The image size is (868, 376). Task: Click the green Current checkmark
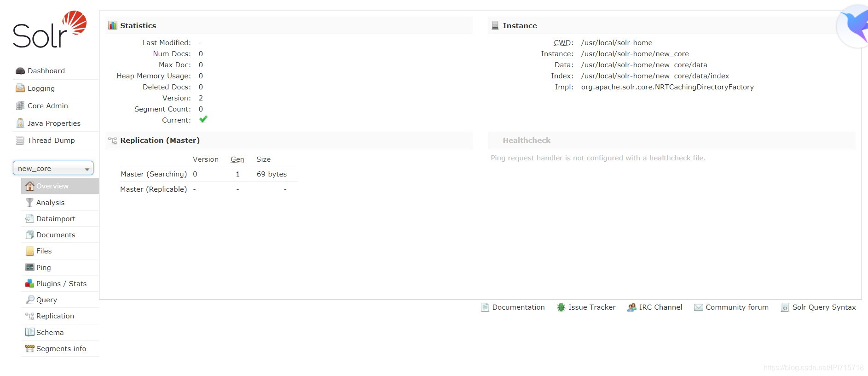[x=203, y=119]
